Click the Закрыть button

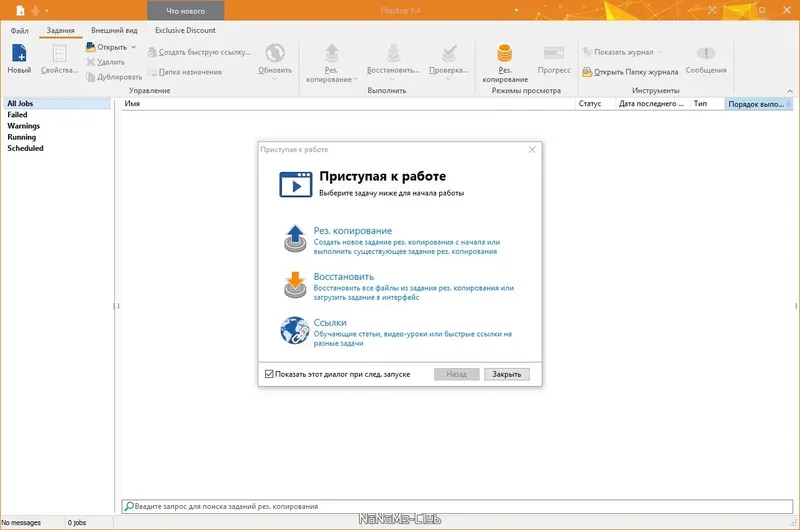[507, 374]
